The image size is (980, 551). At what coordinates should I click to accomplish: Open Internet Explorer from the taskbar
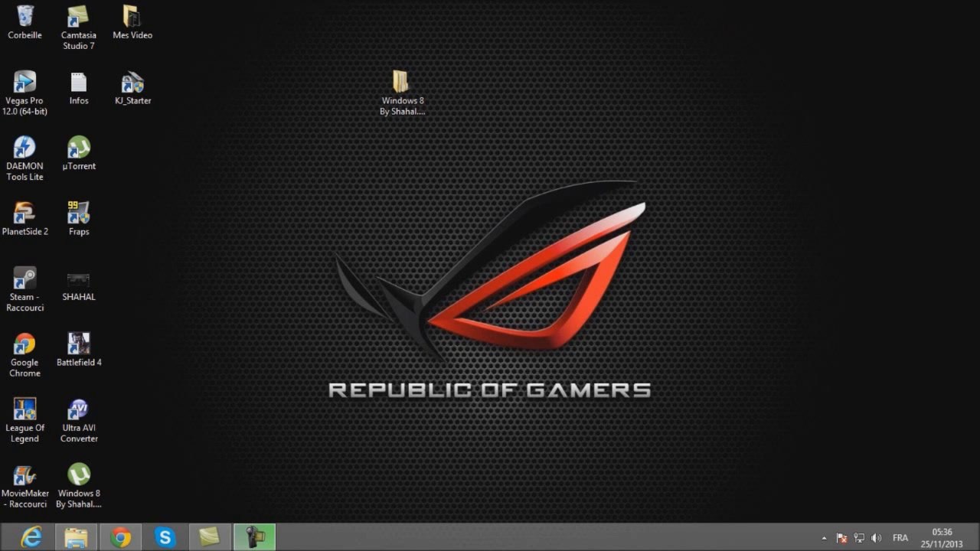click(31, 537)
